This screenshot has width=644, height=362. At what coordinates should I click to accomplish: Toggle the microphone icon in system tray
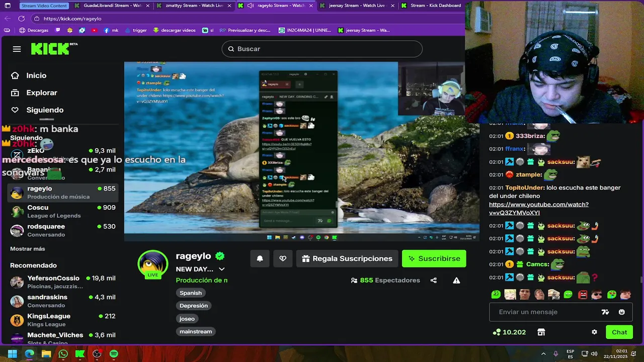[556, 354]
